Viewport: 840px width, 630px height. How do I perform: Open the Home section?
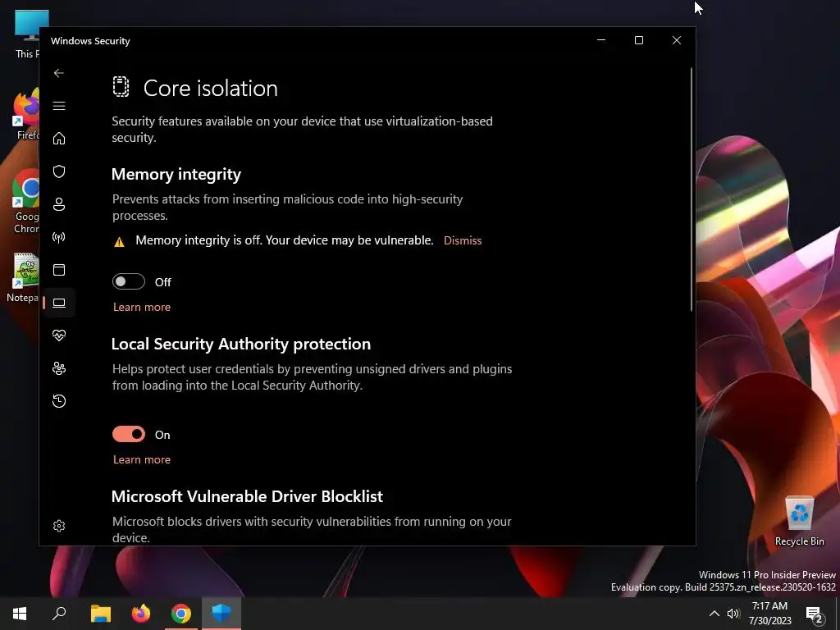click(x=59, y=138)
